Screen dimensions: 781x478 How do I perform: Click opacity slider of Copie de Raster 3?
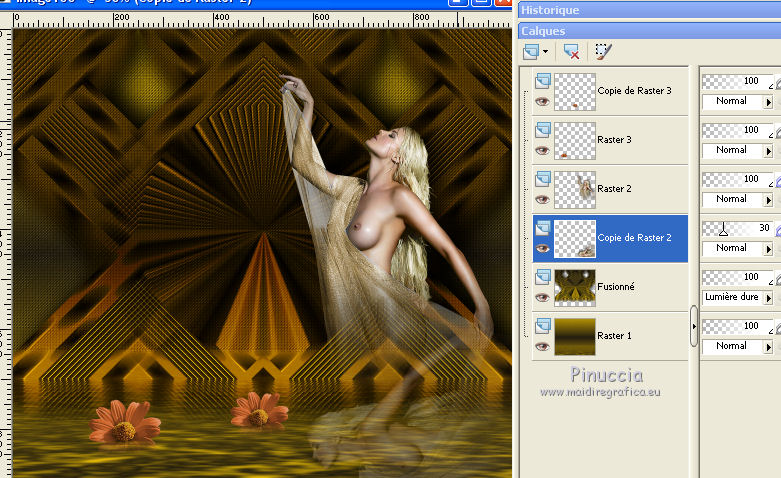[738, 81]
